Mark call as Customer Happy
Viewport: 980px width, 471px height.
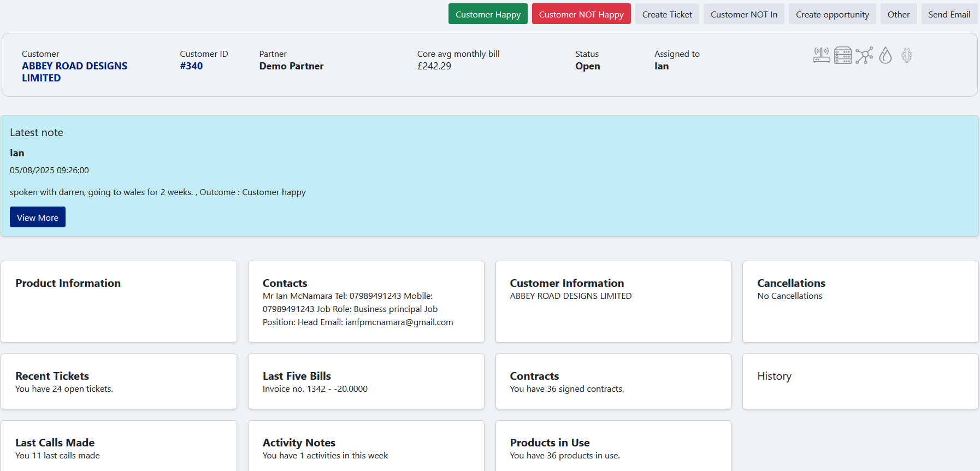tap(487, 14)
